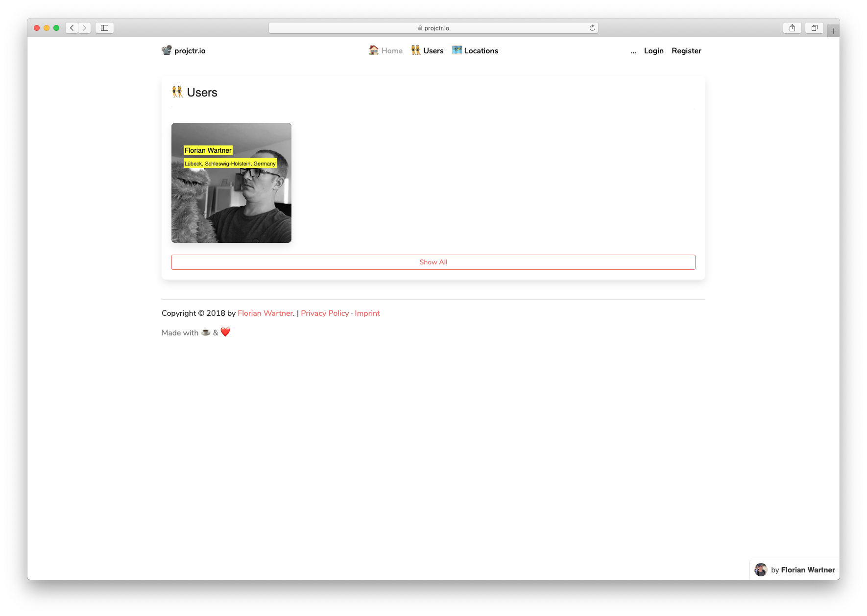The height and width of the screenshot is (616, 867).
Task: Select the house Home icon
Action: (x=373, y=50)
